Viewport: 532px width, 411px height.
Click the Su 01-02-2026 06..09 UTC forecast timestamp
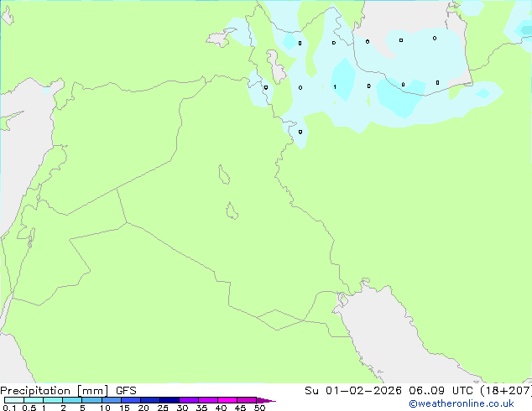point(389,391)
